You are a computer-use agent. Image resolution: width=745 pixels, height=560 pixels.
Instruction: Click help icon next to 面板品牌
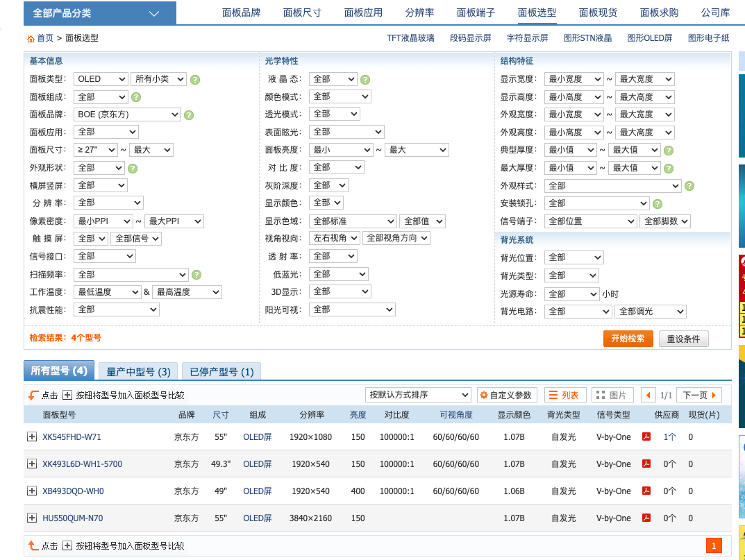[189, 115]
